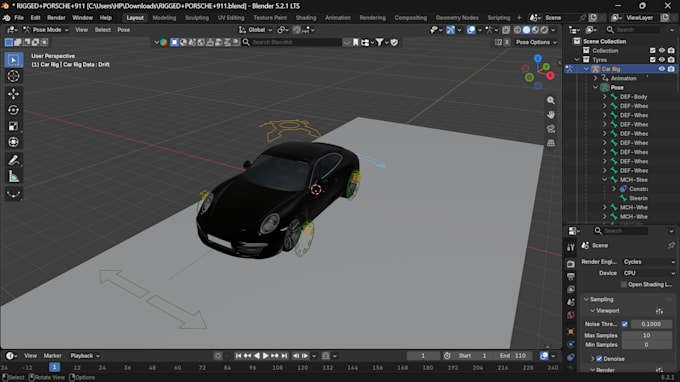Screen dimensions: 680x382
Task: Open the Tool properties tab icon
Action: click(571, 247)
